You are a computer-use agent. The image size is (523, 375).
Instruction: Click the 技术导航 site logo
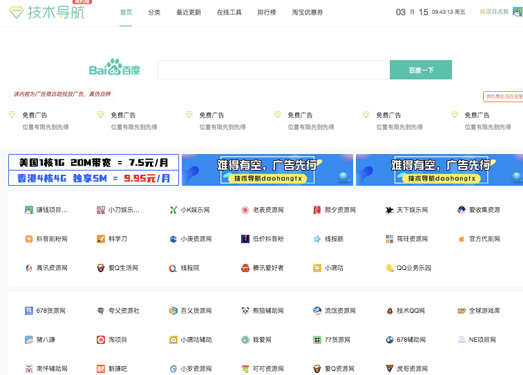click(47, 12)
